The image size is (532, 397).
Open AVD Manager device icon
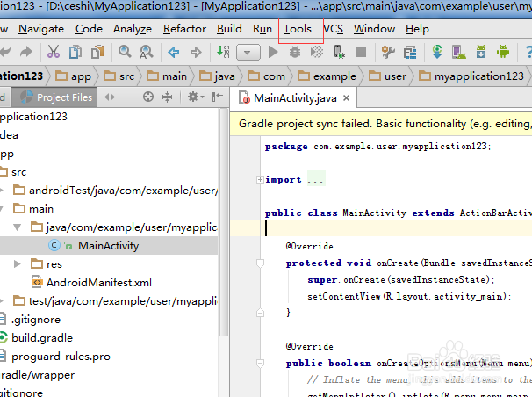point(459,52)
